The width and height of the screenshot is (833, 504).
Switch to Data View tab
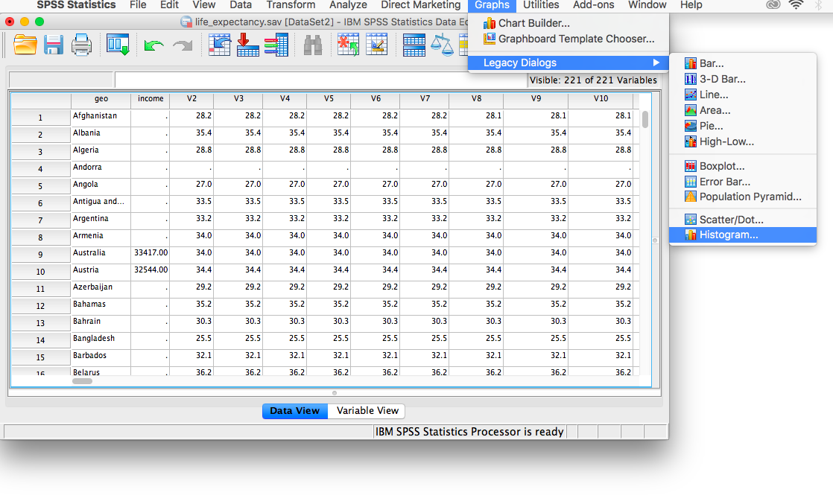295,411
